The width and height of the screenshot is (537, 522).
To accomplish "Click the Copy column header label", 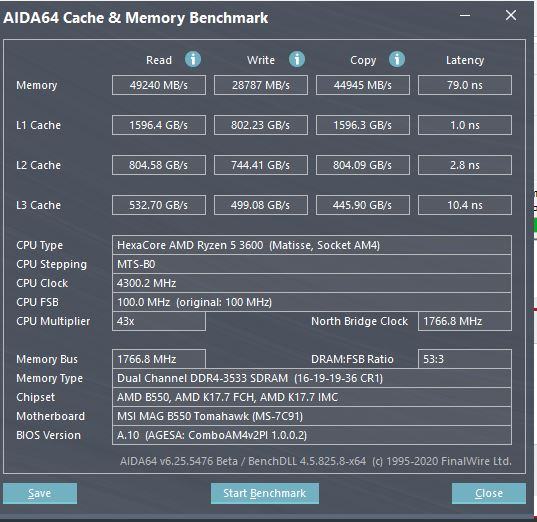I will click(363, 61).
